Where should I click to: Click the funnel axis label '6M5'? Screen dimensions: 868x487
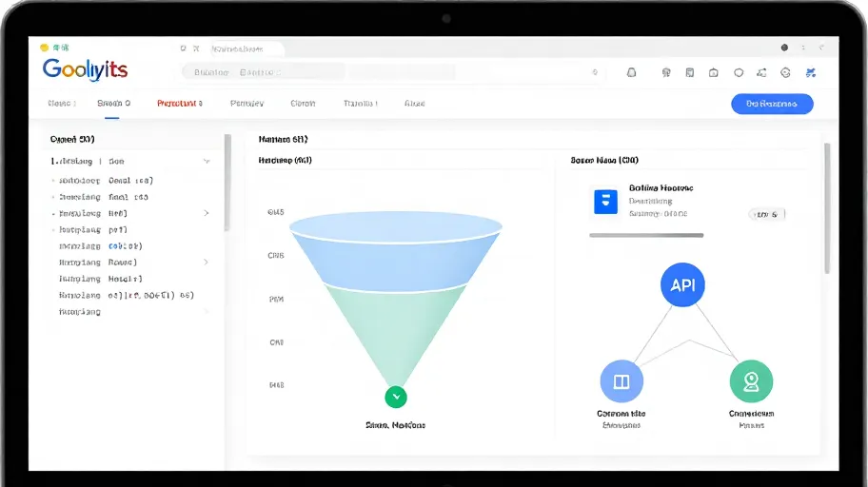(x=276, y=212)
